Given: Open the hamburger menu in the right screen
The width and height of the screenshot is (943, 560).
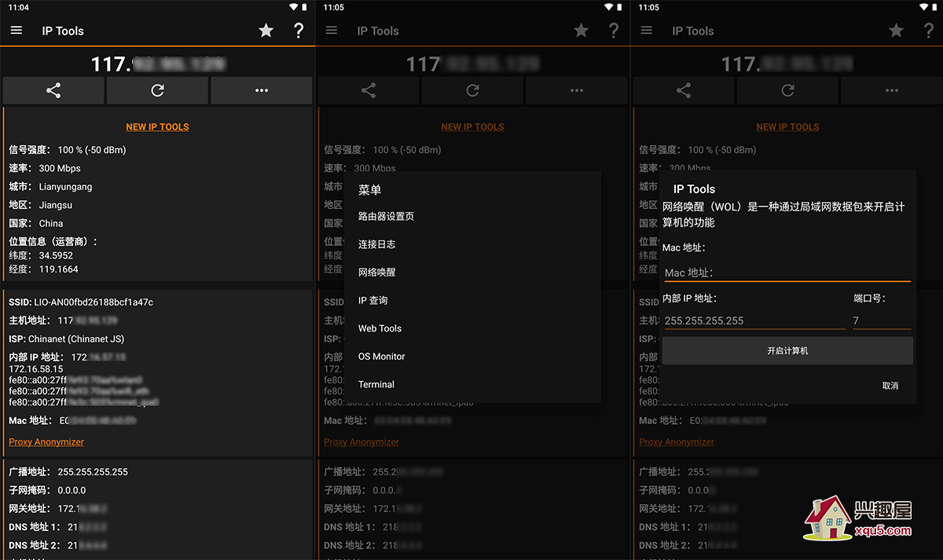Looking at the screenshot, I should click(647, 31).
